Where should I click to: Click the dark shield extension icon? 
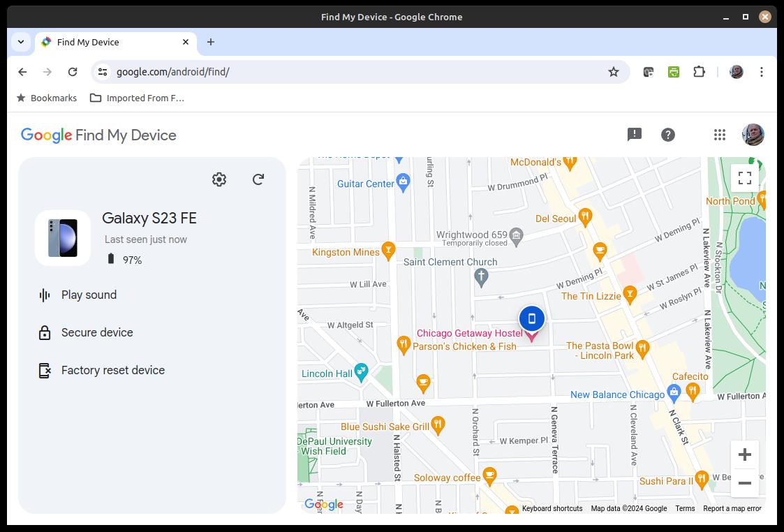(x=649, y=72)
